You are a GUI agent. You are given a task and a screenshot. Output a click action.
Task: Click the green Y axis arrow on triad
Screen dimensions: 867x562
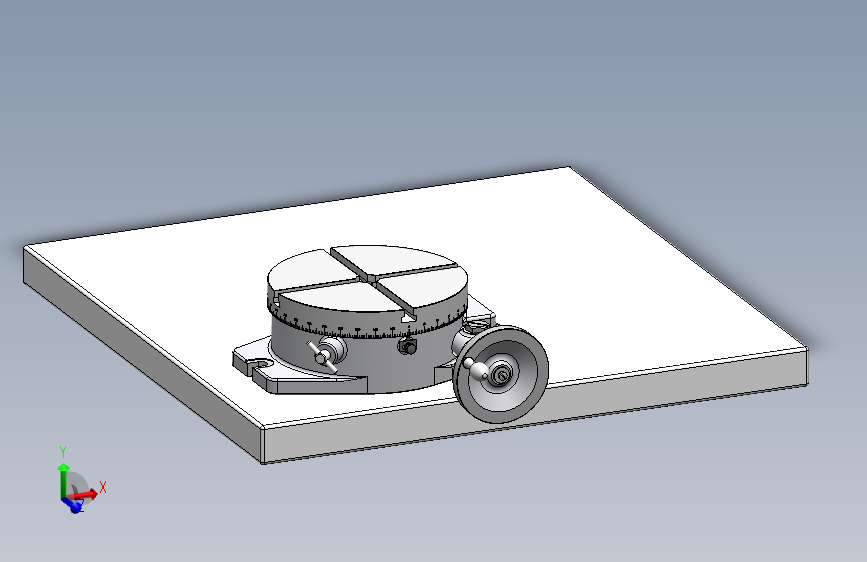[x=64, y=480]
